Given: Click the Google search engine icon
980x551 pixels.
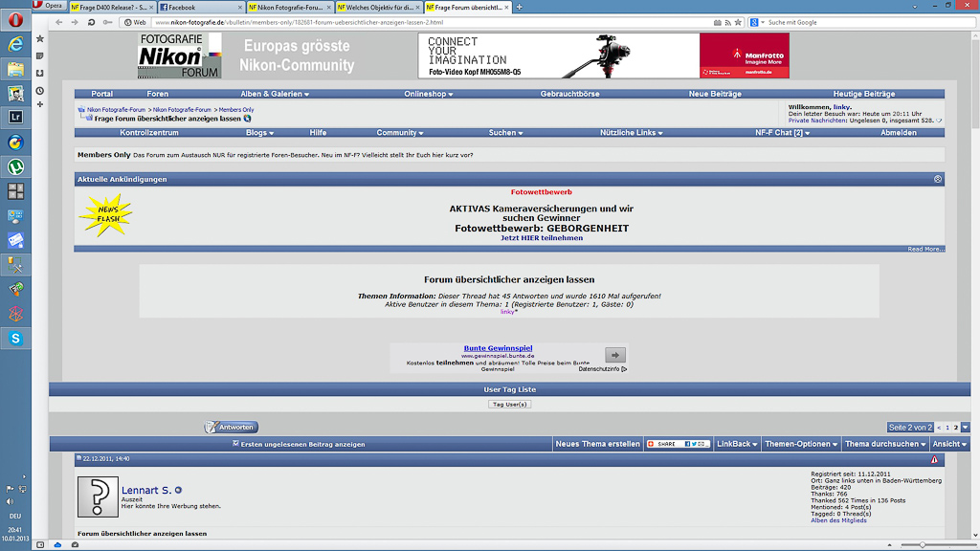Looking at the screenshot, I should coord(754,23).
